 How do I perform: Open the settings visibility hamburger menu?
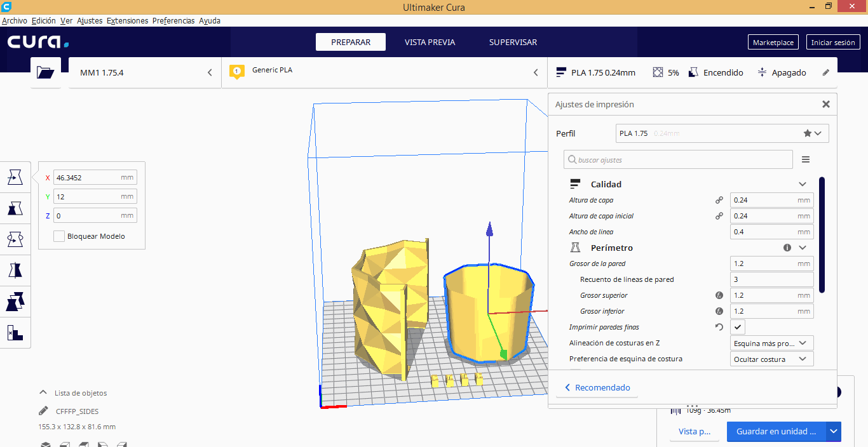(806, 159)
